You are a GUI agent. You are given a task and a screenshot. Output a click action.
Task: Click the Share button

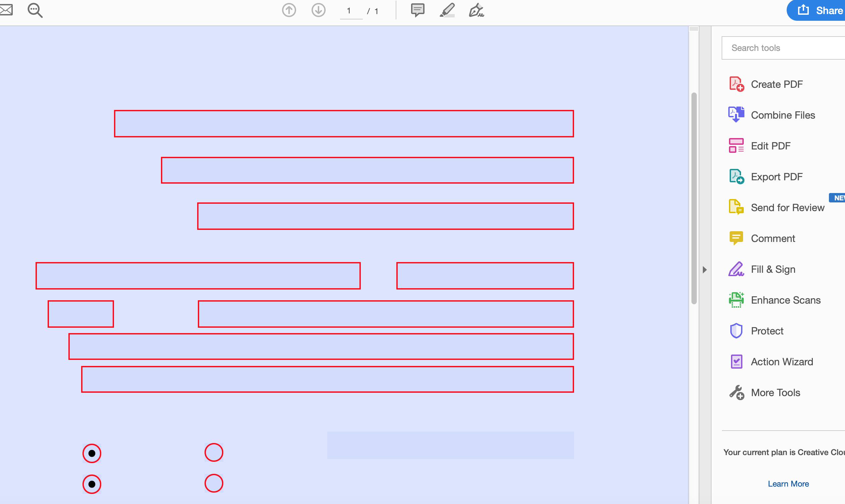pyautogui.click(x=822, y=10)
